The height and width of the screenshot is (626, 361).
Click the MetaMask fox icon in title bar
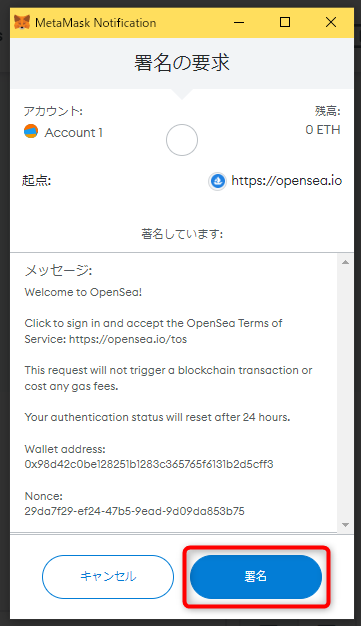22,22
